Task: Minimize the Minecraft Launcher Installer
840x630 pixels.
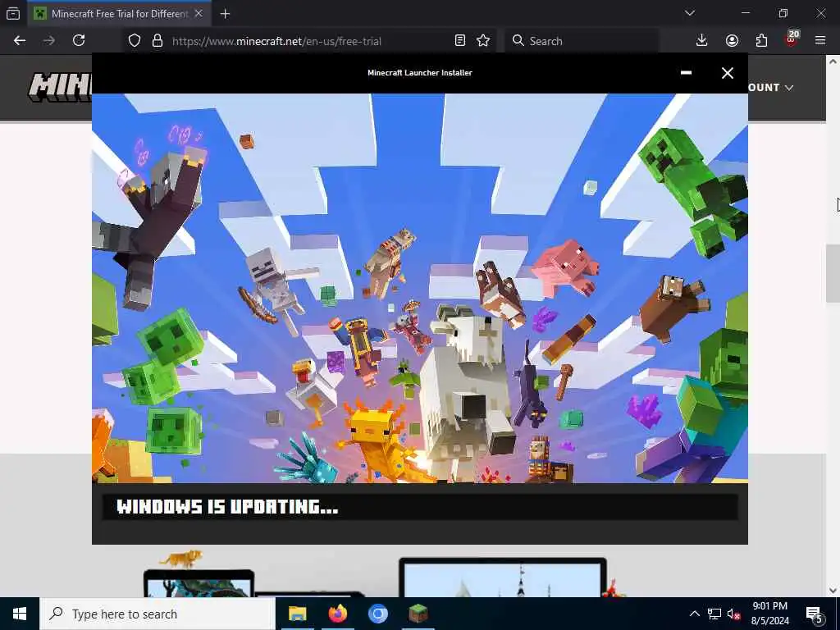Action: pos(686,73)
